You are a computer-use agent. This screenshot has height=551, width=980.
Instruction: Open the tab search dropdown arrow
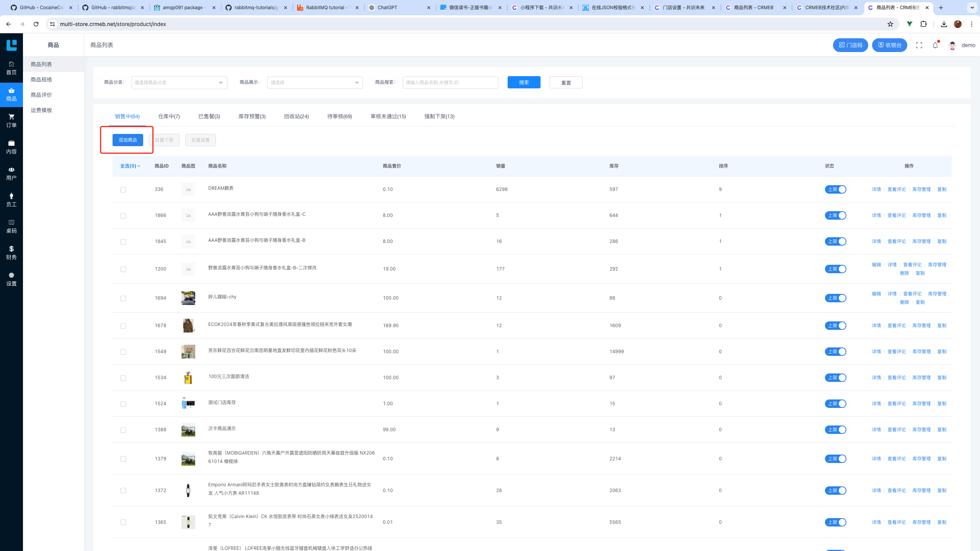[972, 8]
